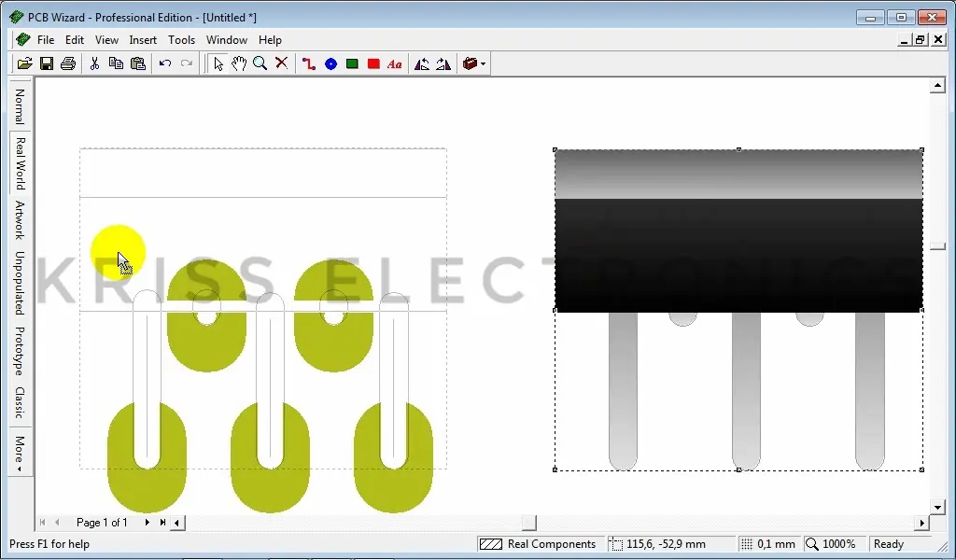Go to the previous page arrow
956x560 pixels.
(x=57, y=523)
